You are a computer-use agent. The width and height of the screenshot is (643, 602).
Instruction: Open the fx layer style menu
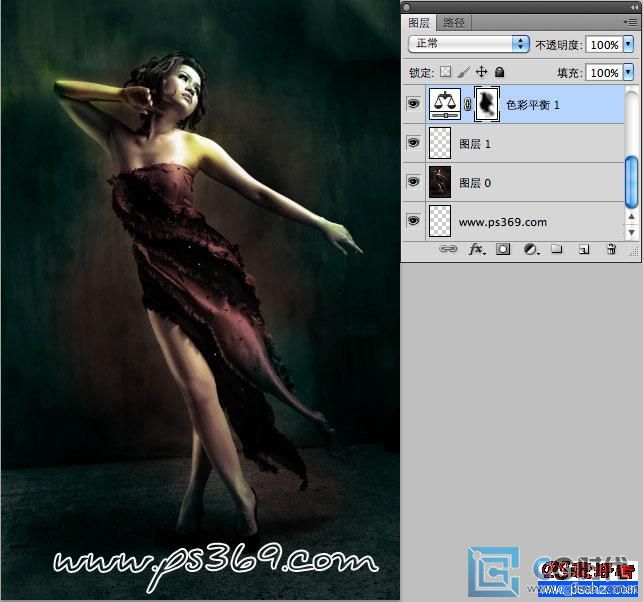(x=477, y=249)
